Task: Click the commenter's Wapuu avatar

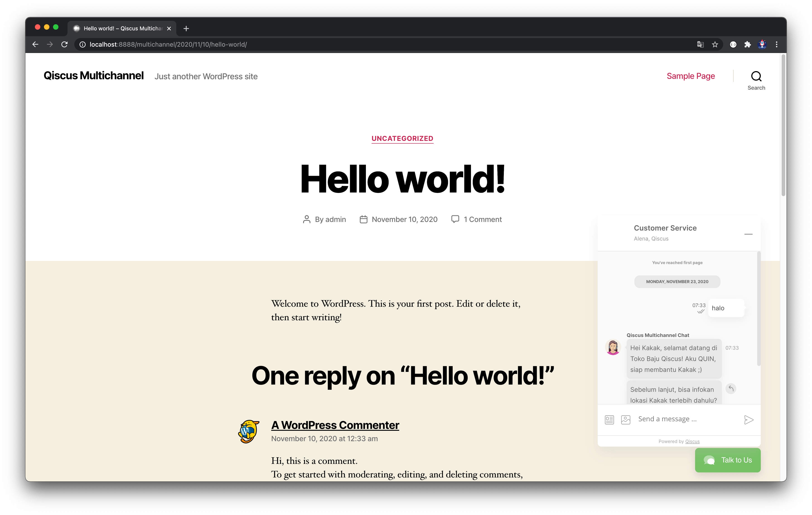Action: pyautogui.click(x=249, y=431)
